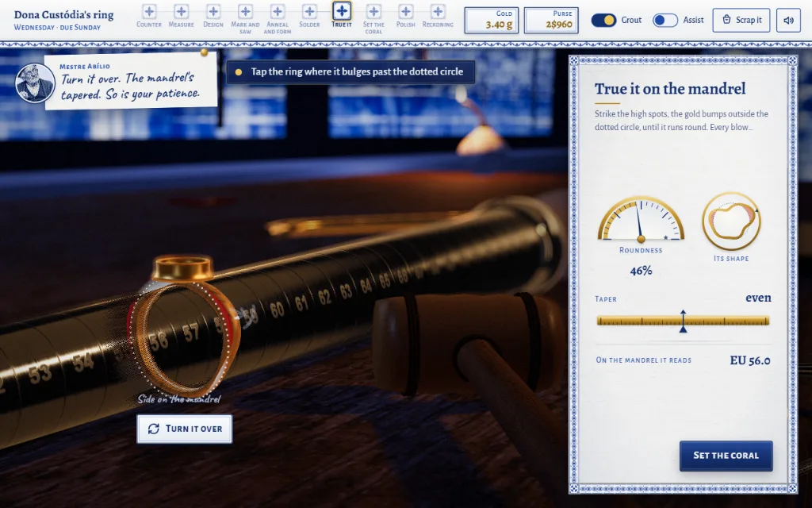Click the active True It step icon
812x508 pixels.
pos(342,10)
